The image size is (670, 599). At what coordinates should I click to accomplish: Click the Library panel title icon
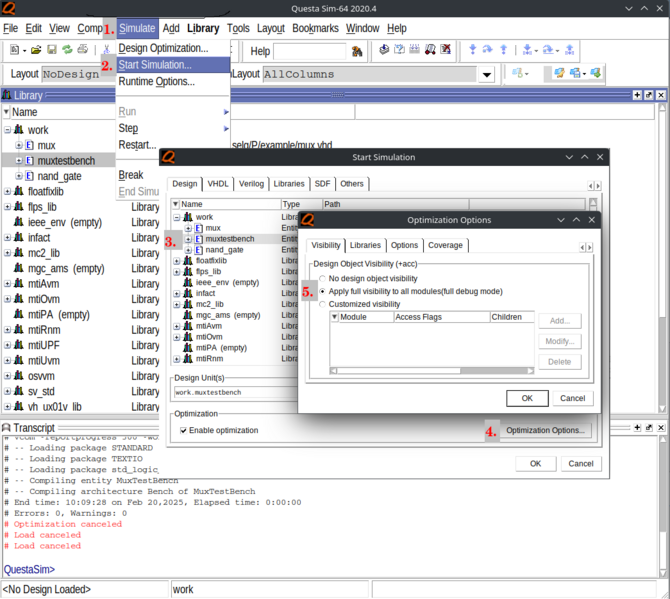[6, 95]
